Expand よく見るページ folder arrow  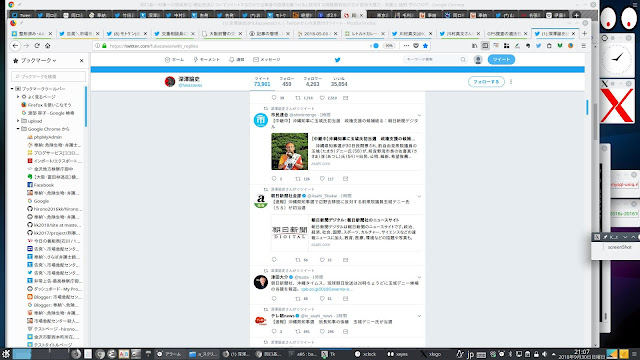pyautogui.click(x=18, y=97)
